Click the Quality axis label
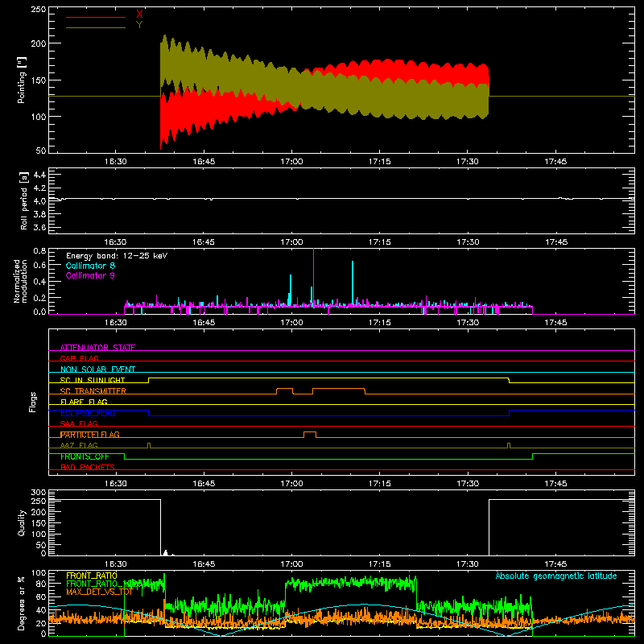Screen dimensions: 644x644 [x=22, y=522]
